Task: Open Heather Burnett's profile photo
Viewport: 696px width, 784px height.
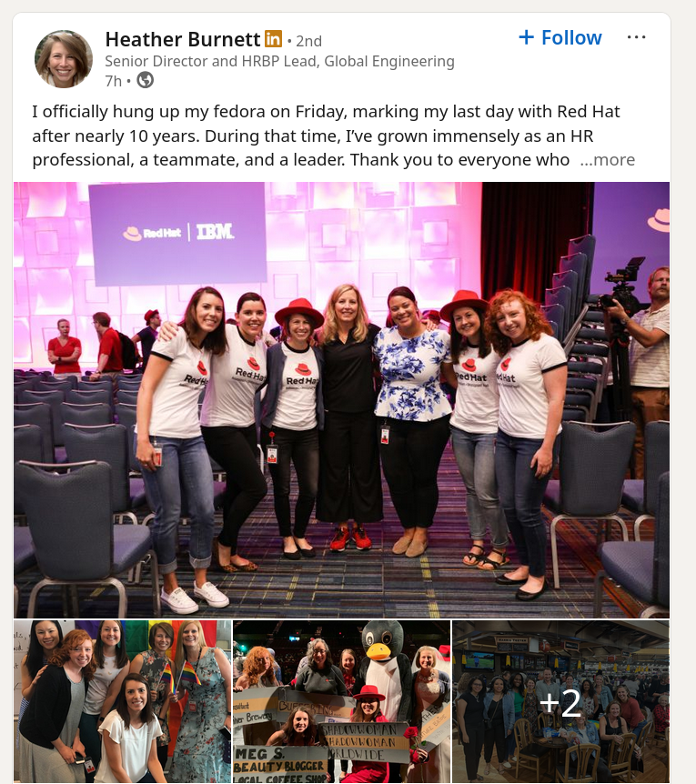Action: click(64, 59)
